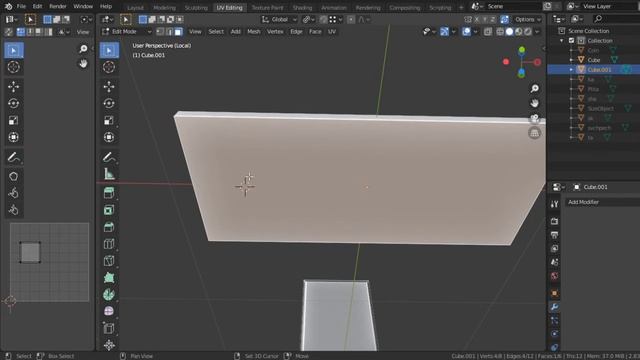640x360 pixels.
Task: Select the Inset Faces tool
Action: pos(109,210)
